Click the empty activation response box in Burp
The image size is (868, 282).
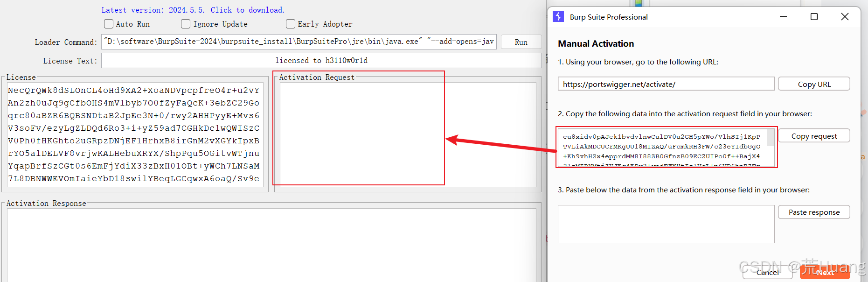666,224
